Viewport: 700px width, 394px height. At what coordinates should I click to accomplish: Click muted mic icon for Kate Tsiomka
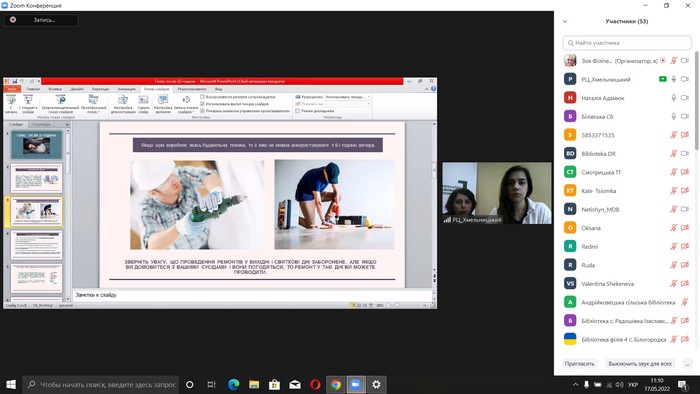(x=674, y=191)
